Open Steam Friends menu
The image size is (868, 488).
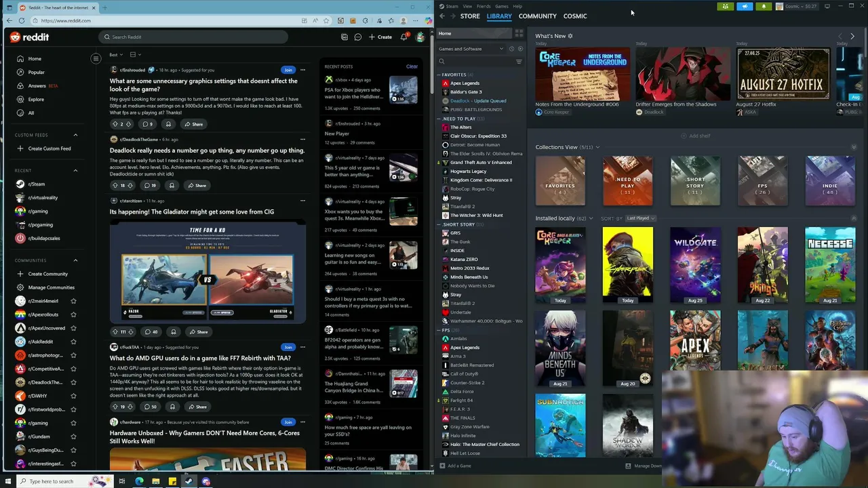484,6
